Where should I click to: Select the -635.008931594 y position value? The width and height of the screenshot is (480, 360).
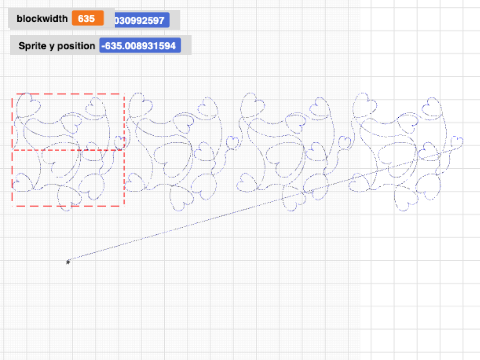click(x=140, y=46)
